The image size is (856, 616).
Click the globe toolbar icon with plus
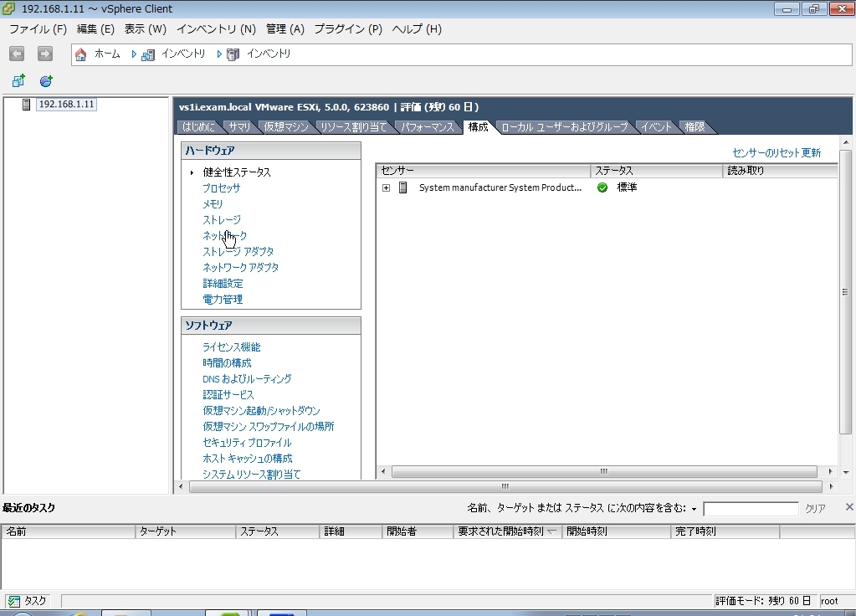(46, 81)
